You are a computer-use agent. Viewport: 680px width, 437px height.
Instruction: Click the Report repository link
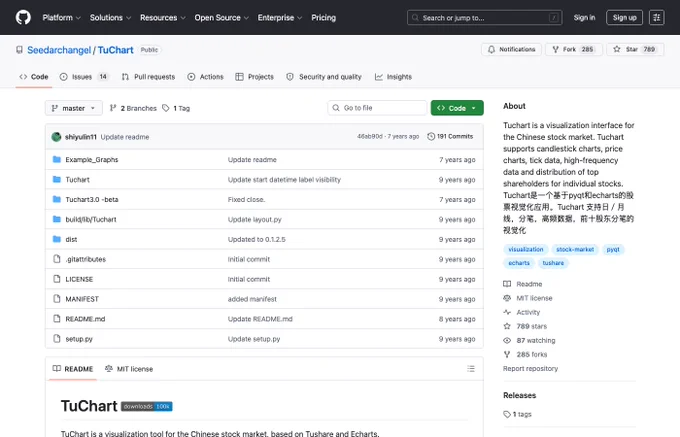tap(530, 369)
